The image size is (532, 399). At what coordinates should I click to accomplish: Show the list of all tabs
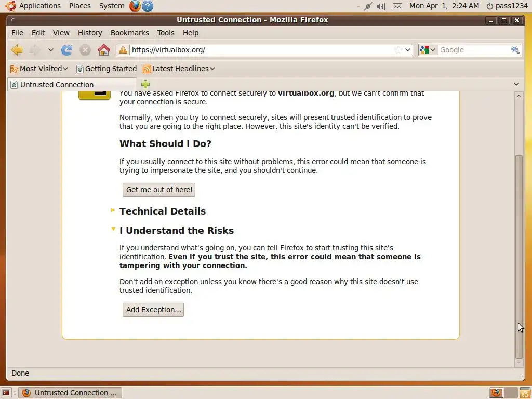pos(516,84)
